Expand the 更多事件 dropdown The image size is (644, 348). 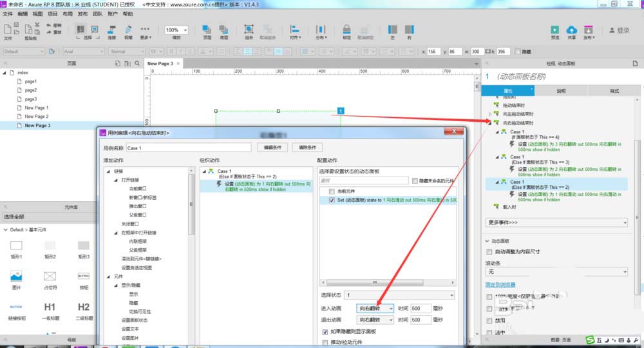click(x=556, y=222)
